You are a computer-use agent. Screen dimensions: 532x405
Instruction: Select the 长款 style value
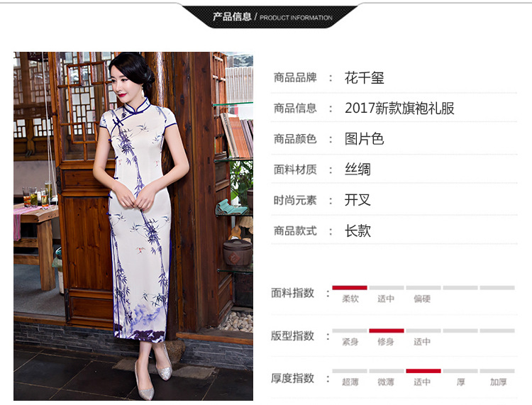(358, 231)
